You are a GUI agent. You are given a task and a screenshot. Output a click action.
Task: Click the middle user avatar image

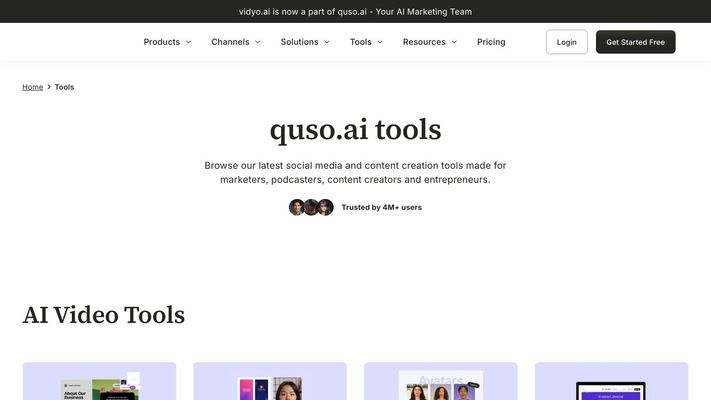(x=311, y=207)
